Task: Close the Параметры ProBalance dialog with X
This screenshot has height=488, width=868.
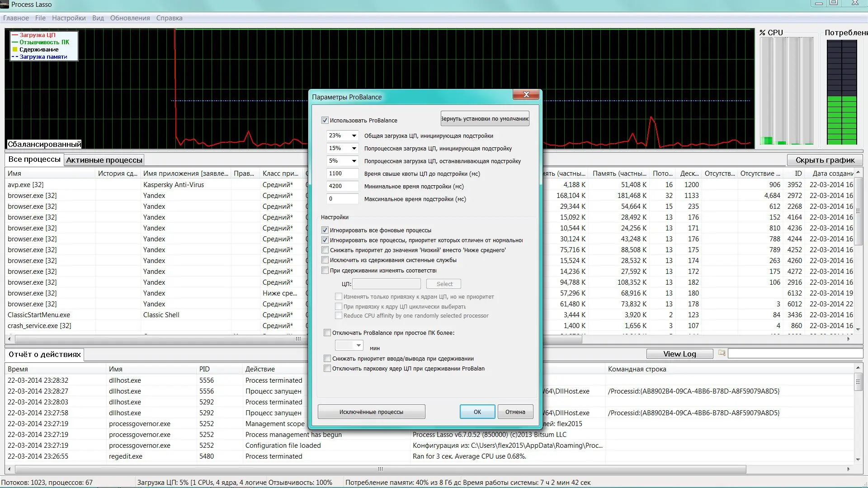Action: point(526,94)
